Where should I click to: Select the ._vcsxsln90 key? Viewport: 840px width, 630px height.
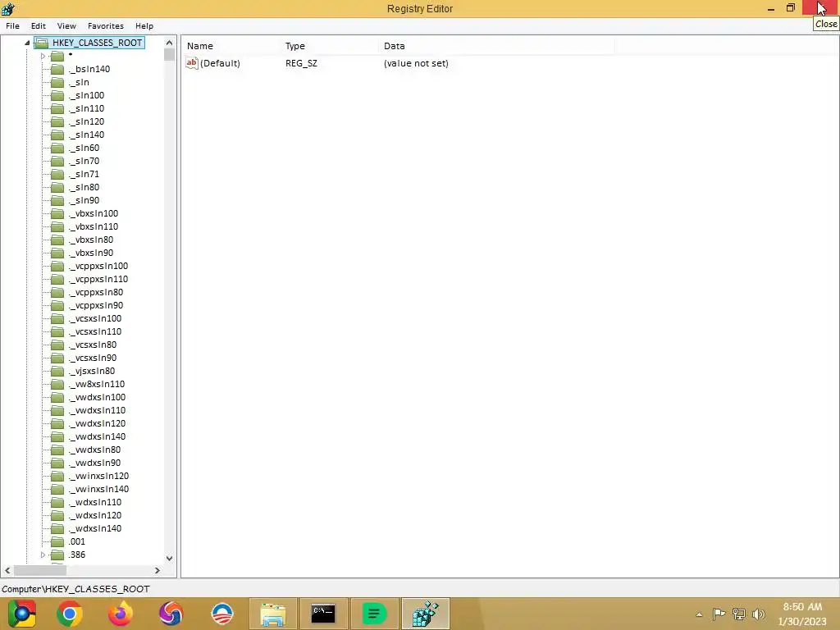(93, 358)
